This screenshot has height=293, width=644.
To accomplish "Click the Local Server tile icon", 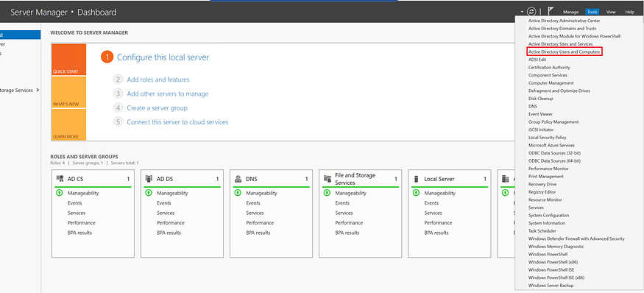I will coord(416,179).
